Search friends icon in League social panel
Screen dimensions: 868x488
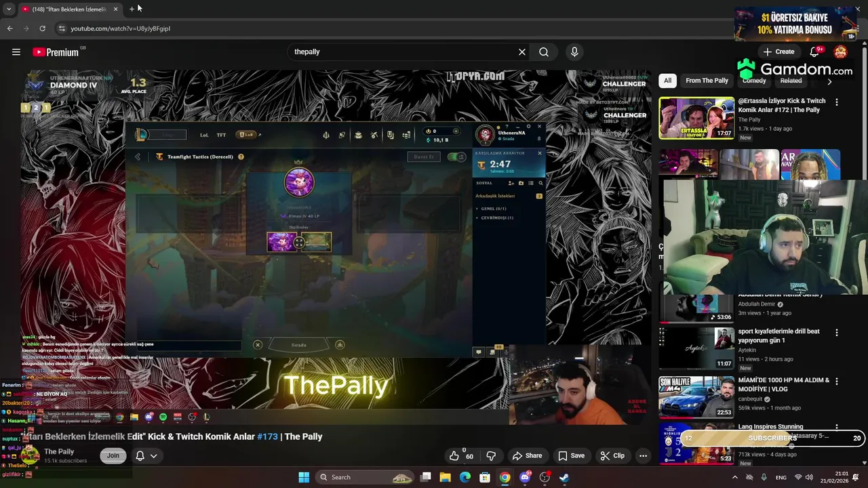pos(540,183)
